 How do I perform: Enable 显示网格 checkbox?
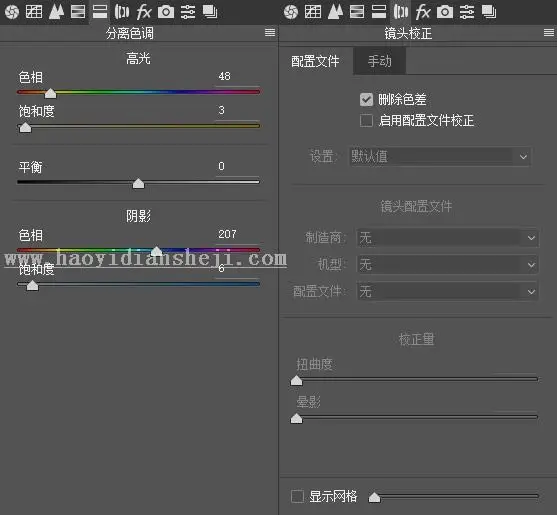297,496
